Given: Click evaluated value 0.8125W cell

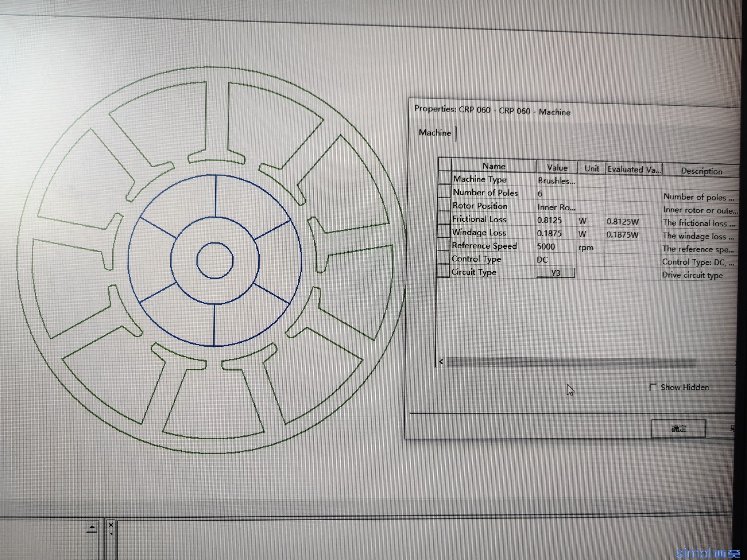Looking at the screenshot, I should tap(633, 222).
